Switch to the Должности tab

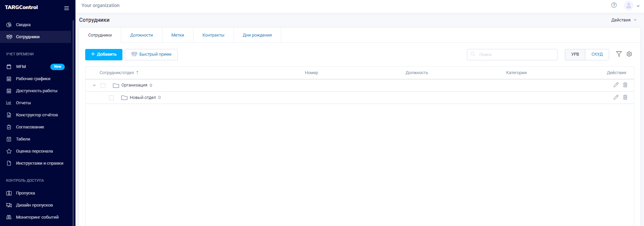coord(142,35)
